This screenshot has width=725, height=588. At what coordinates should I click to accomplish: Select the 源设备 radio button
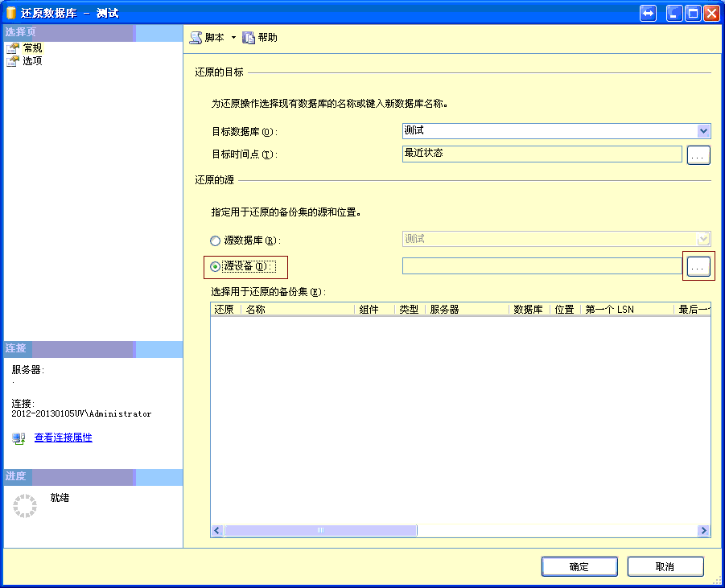pyautogui.click(x=215, y=266)
